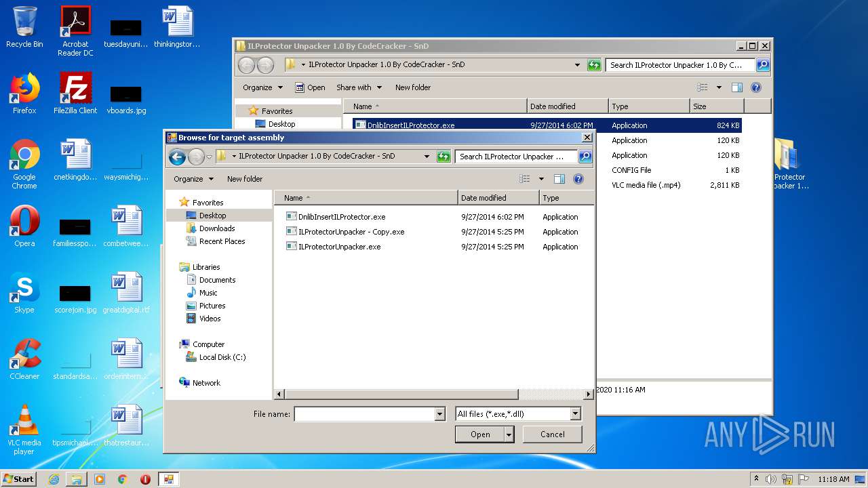Select Local Disk (C:) in navigation pane

coord(222,357)
